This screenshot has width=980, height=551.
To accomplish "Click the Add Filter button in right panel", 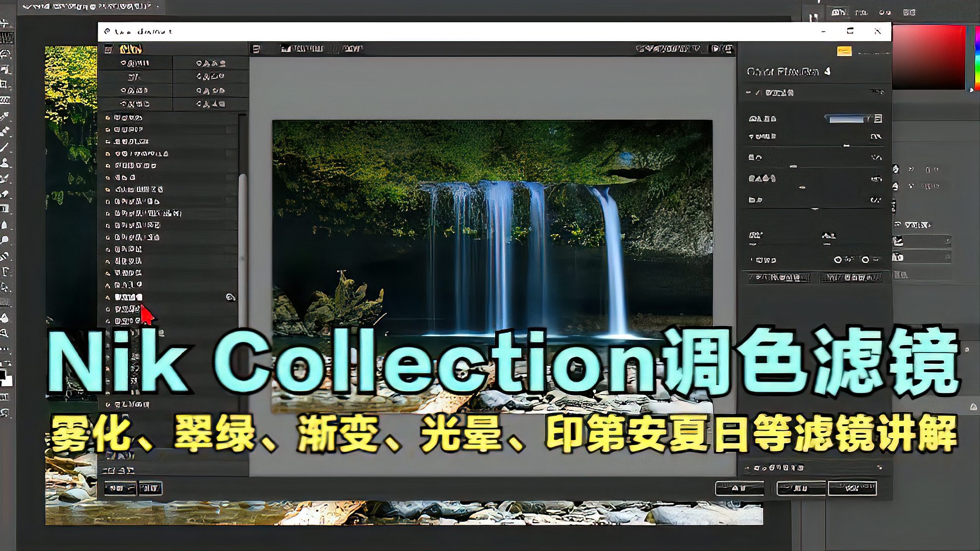I will [x=779, y=278].
